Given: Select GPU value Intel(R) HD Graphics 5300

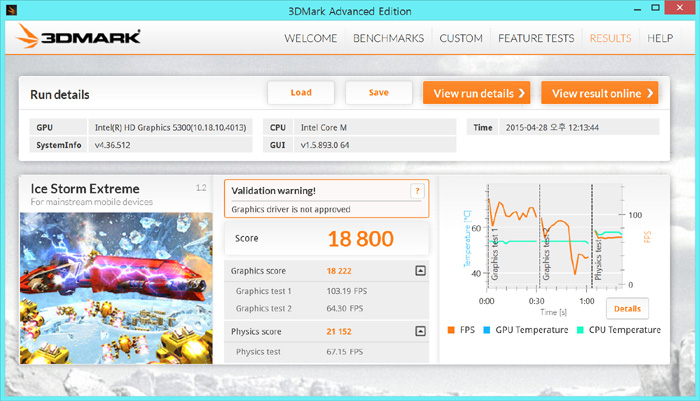Looking at the screenshot, I should coord(170,128).
